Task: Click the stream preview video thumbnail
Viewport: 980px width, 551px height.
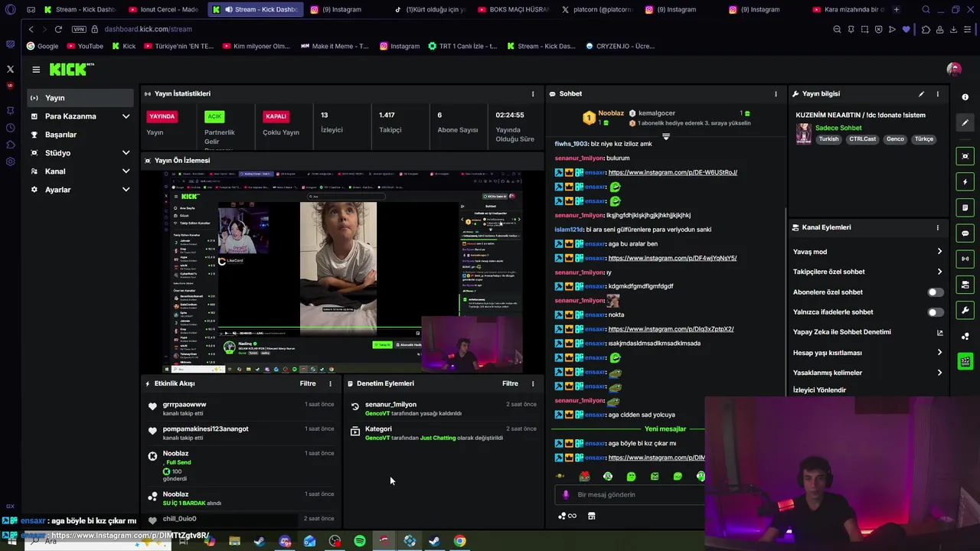Action: (x=342, y=271)
